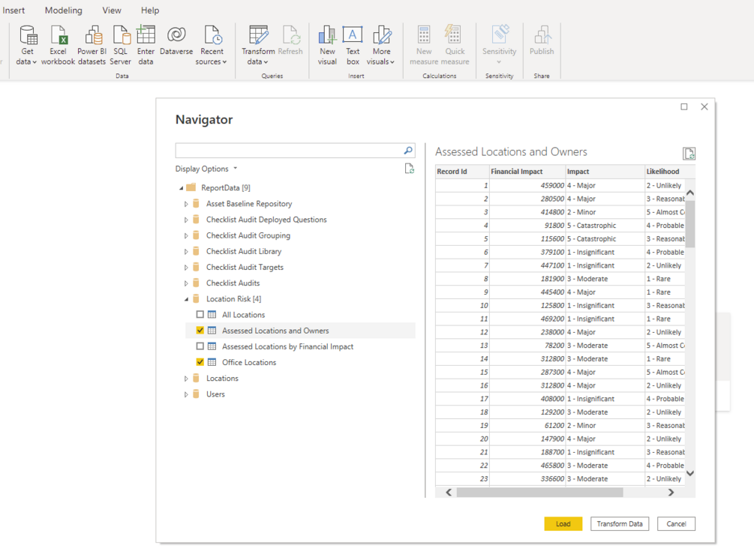
Task: Open the Help tab
Action: click(x=150, y=10)
